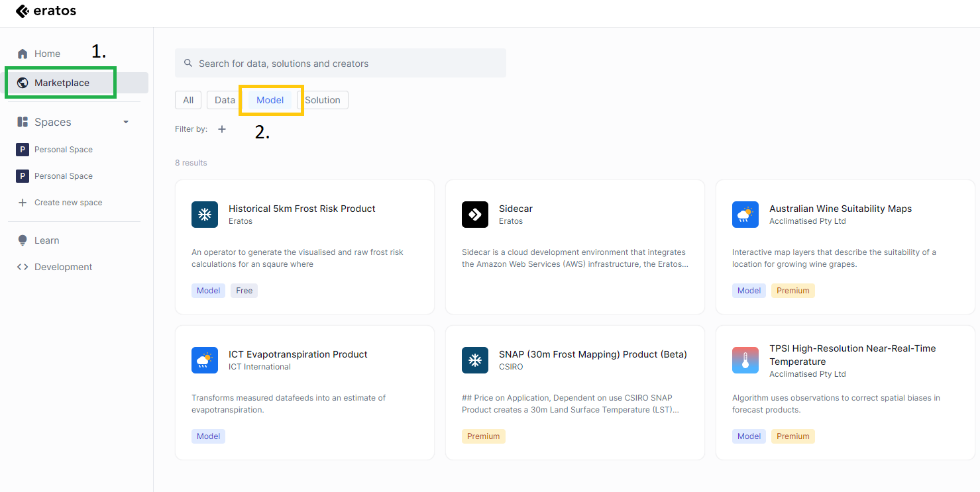The width and height of the screenshot is (980, 492).
Task: Click the second Personal Space P badge
Action: [x=23, y=176]
